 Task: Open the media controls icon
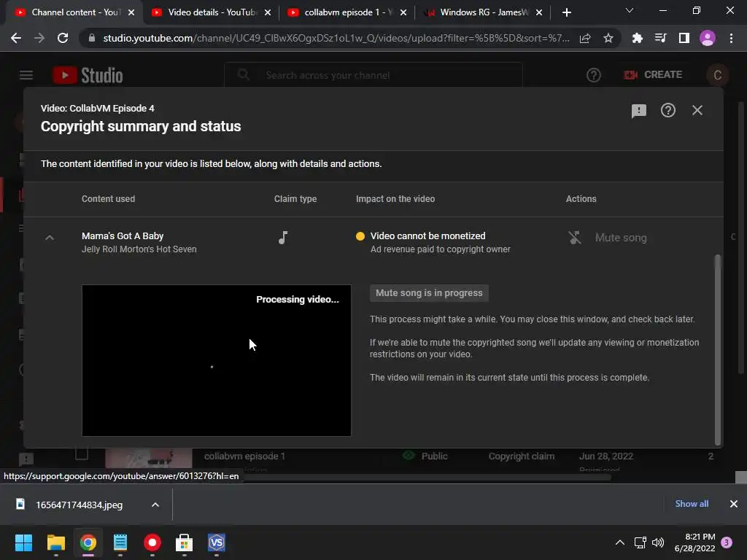tap(660, 38)
